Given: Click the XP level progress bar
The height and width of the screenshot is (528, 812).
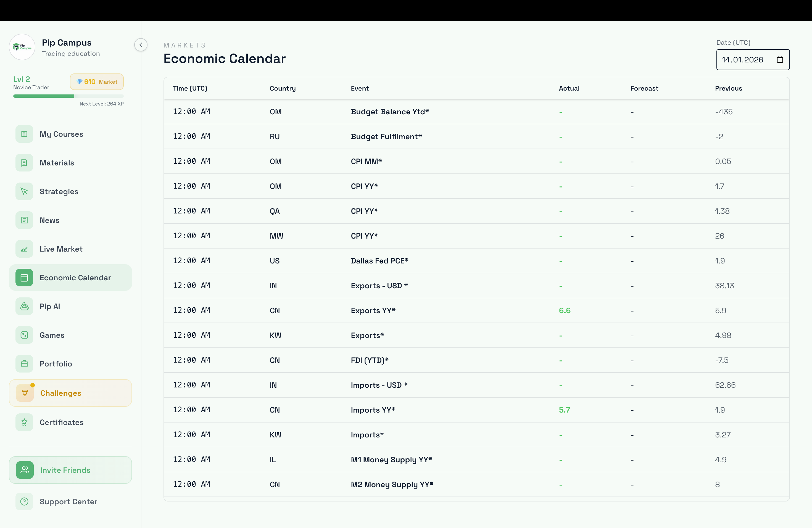Looking at the screenshot, I should (68, 96).
